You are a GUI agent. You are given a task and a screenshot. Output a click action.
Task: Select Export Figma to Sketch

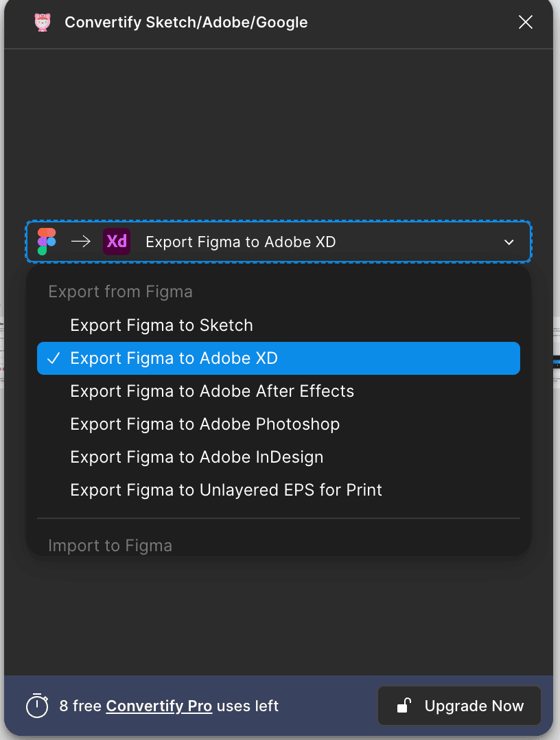coord(161,325)
